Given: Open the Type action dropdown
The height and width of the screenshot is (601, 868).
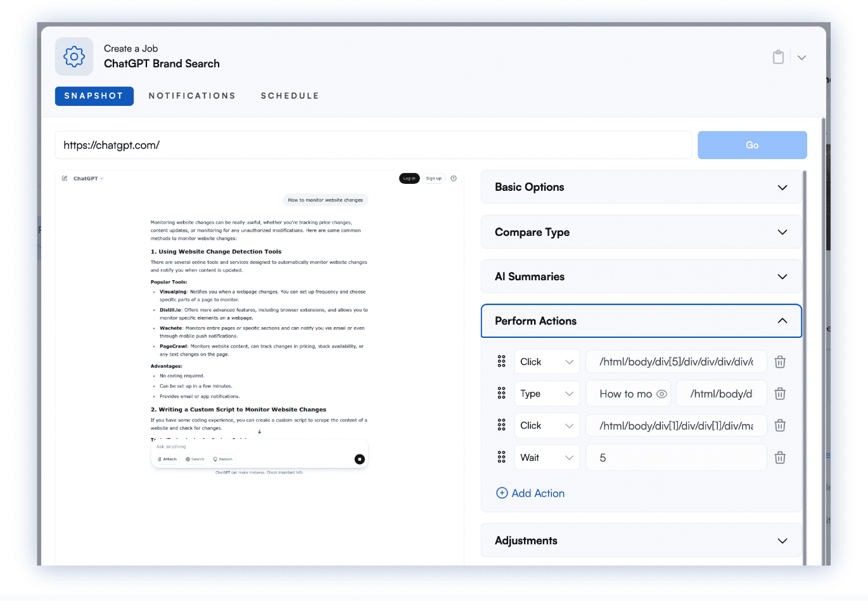Looking at the screenshot, I should click(547, 394).
